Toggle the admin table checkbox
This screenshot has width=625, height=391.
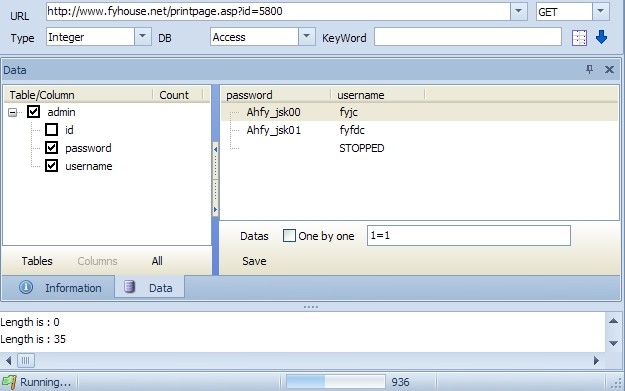[x=33, y=112]
